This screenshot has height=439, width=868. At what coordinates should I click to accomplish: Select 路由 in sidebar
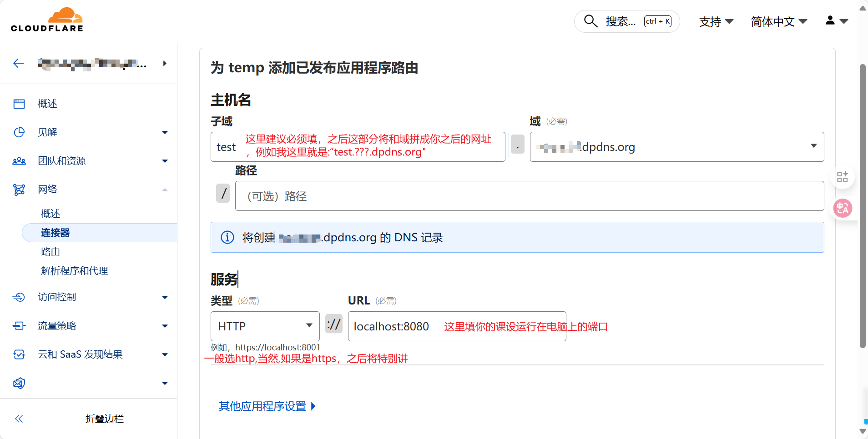point(50,252)
